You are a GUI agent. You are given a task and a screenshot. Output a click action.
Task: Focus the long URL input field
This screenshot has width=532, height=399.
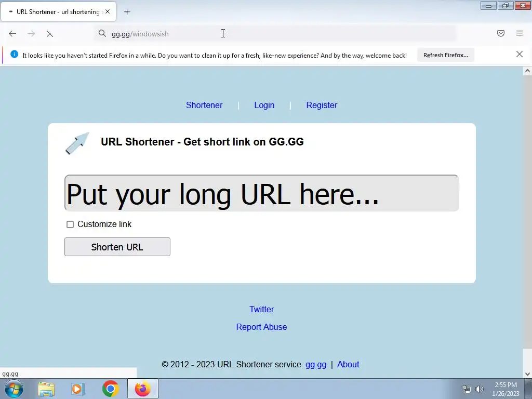click(x=262, y=193)
